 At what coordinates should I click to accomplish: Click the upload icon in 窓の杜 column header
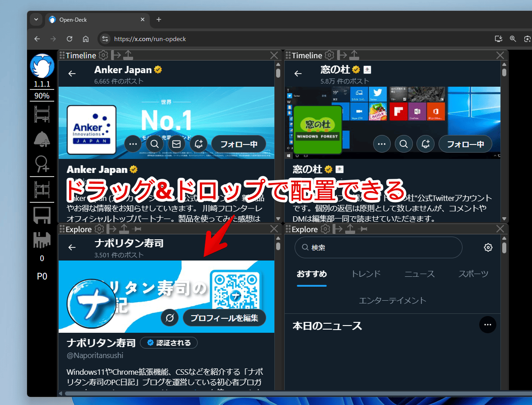point(354,55)
